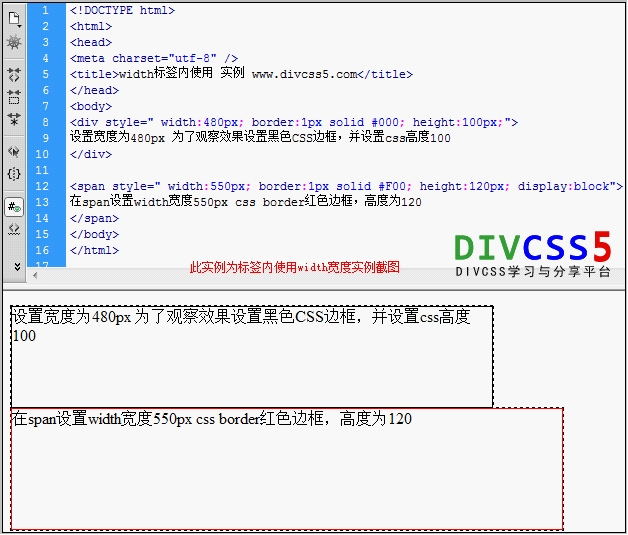Screen dimensions: 628x535
Task: Click the red caption text below the code
Action: (x=294, y=268)
